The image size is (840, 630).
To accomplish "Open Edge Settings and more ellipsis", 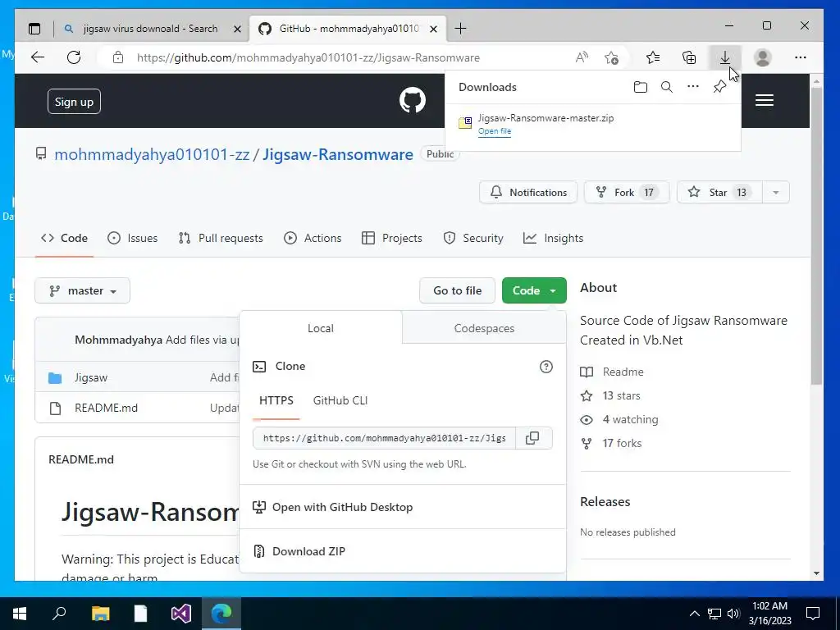I will [801, 57].
